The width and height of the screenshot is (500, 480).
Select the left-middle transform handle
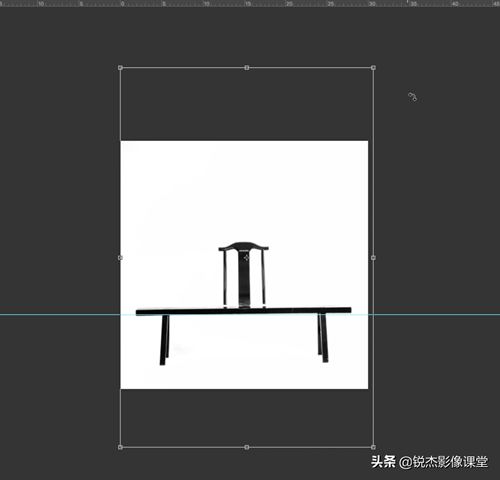click(120, 258)
